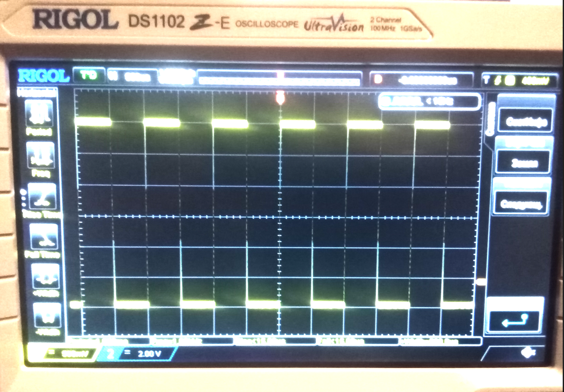Click the status icon beside the channel labels row
Screen dimensions: 564x392
coord(528,352)
